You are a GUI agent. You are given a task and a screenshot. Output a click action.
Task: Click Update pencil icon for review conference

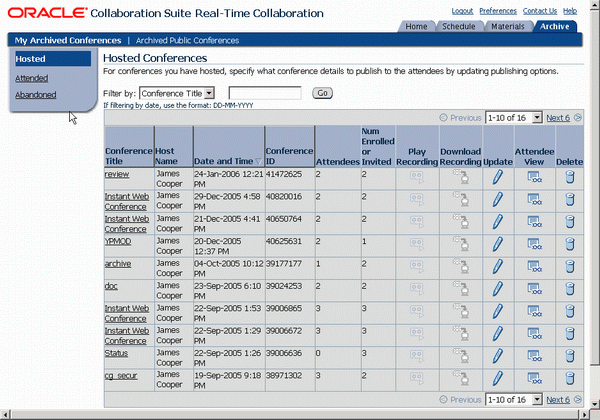pyautogui.click(x=497, y=177)
